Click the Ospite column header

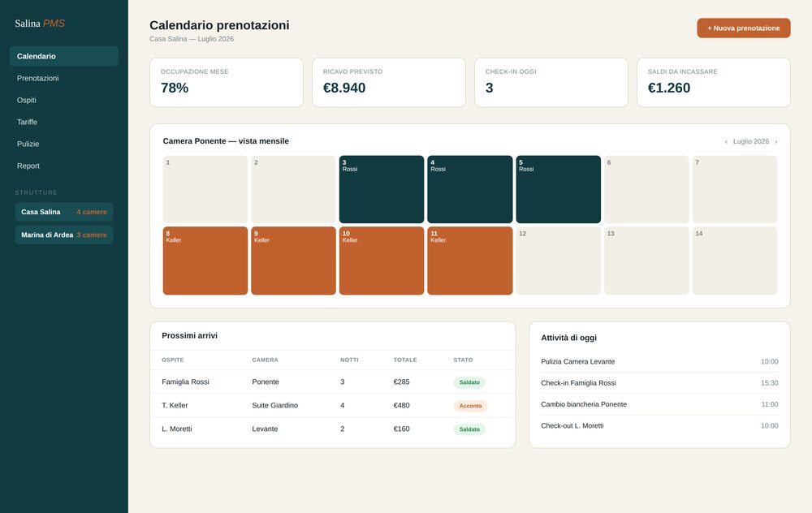(x=172, y=360)
